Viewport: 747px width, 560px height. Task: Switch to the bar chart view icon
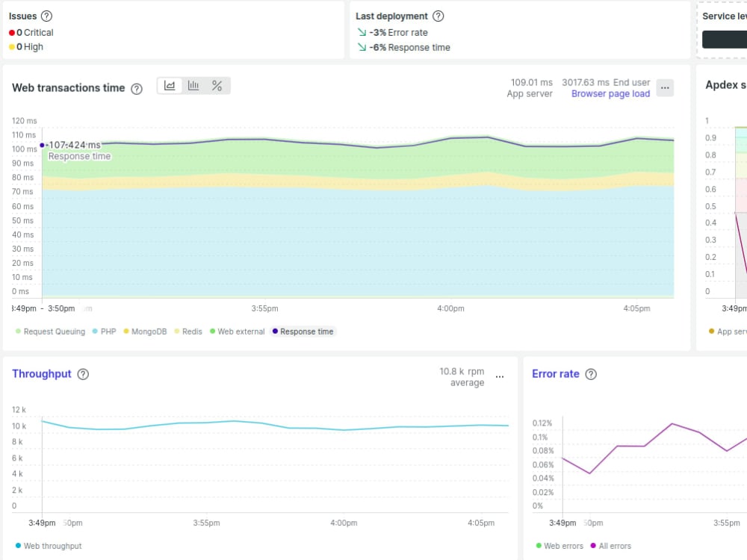point(193,85)
